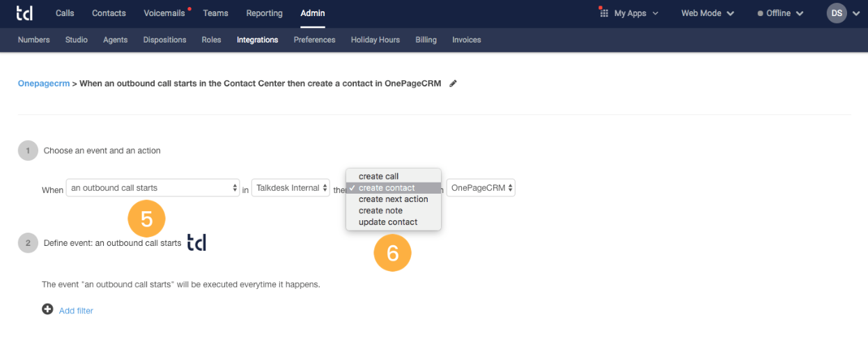
Task: Click the step 1 number badge
Action: [28, 150]
